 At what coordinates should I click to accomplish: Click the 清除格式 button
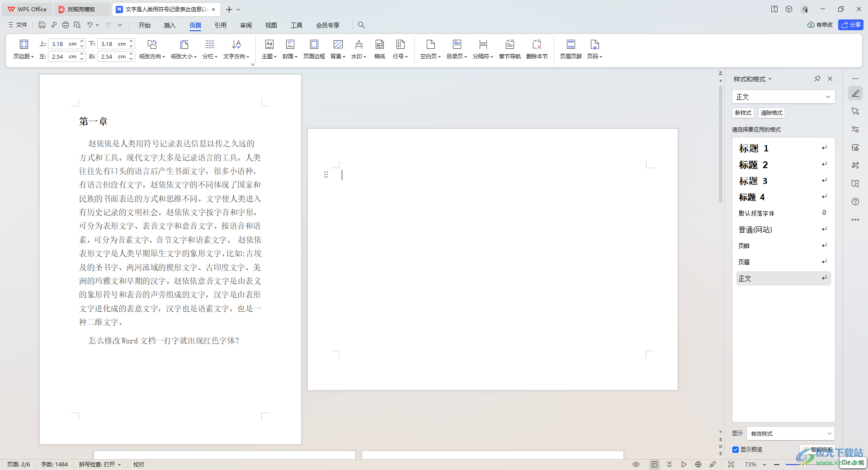point(772,113)
